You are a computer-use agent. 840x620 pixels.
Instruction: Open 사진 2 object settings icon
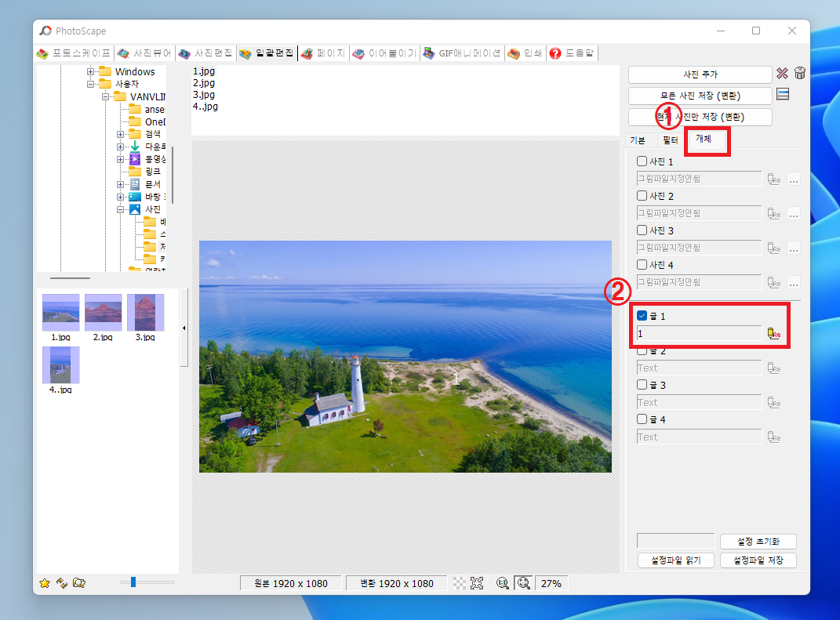pos(774,214)
